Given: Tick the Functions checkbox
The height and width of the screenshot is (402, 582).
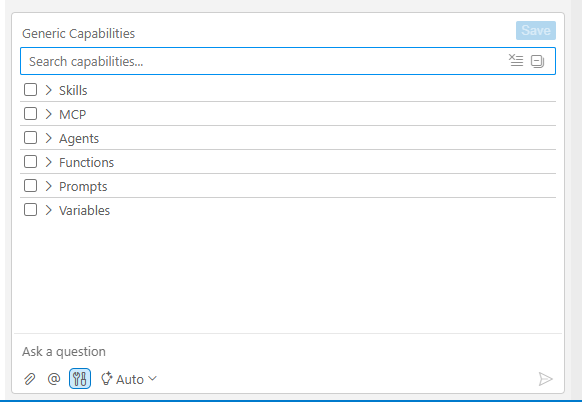Looking at the screenshot, I should (30, 161).
